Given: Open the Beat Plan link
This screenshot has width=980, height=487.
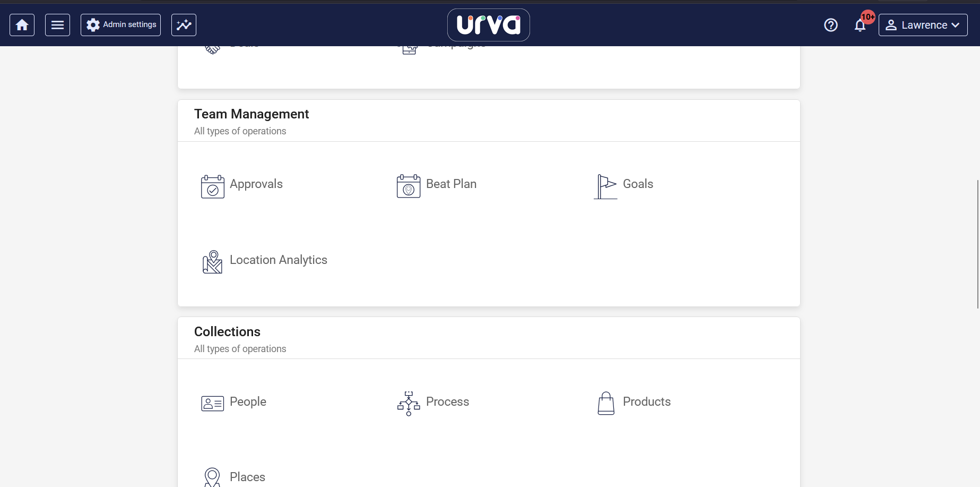Looking at the screenshot, I should 451,184.
